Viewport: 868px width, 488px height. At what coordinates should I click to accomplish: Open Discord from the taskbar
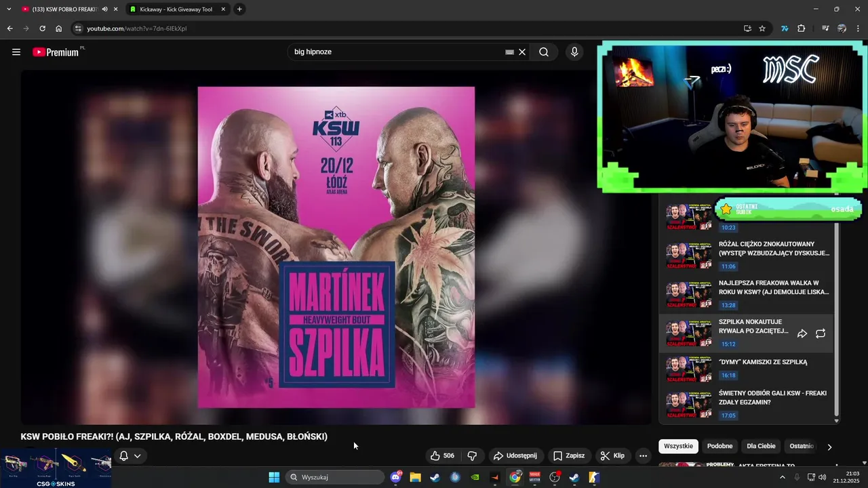[396, 477]
